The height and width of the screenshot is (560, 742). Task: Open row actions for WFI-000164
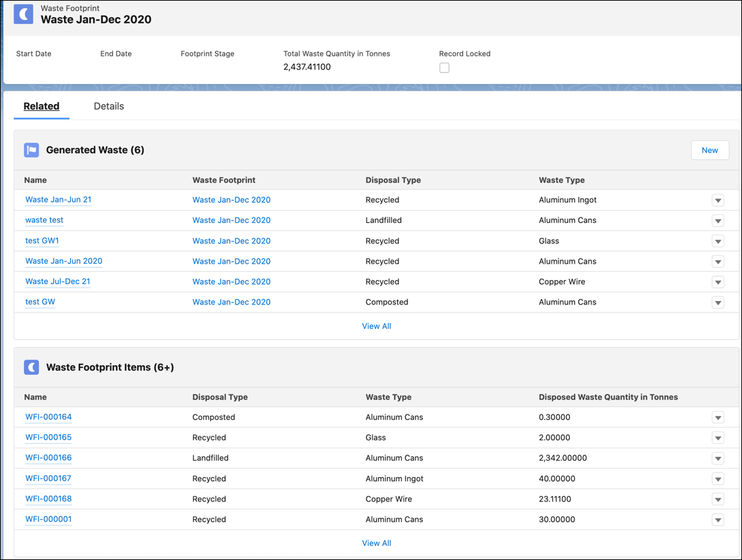coord(718,417)
